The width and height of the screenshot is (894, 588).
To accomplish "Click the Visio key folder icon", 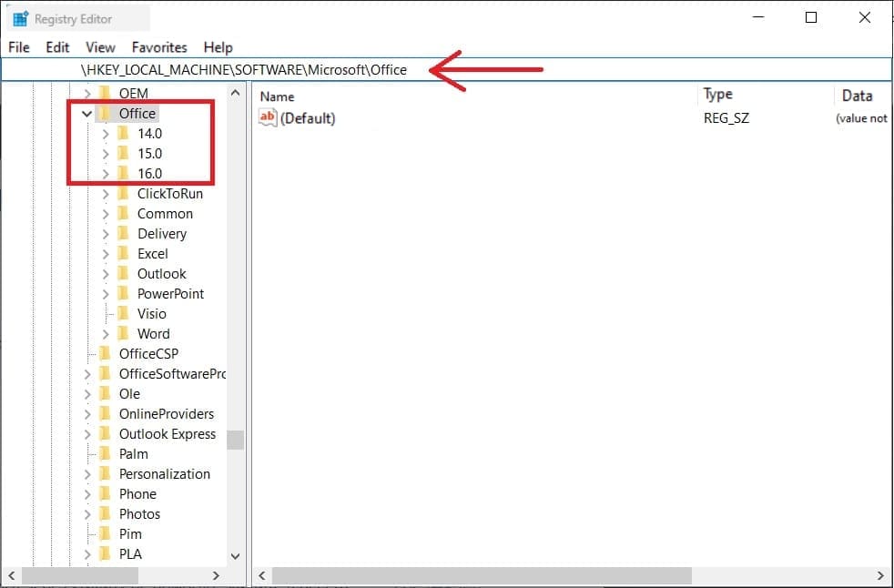I will 123,314.
